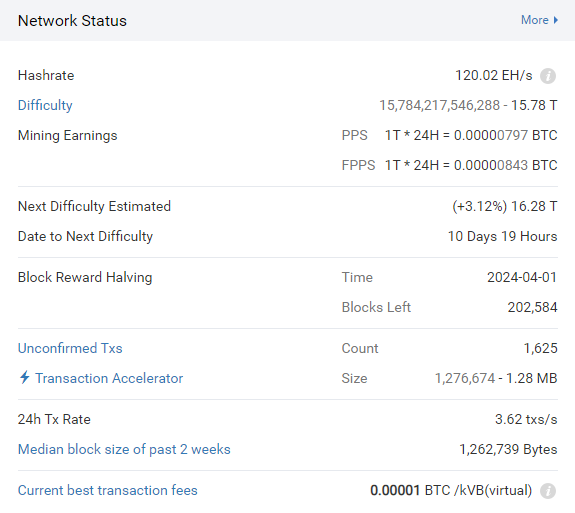
Task: Click the Hashrate info icon
Action: pos(548,76)
